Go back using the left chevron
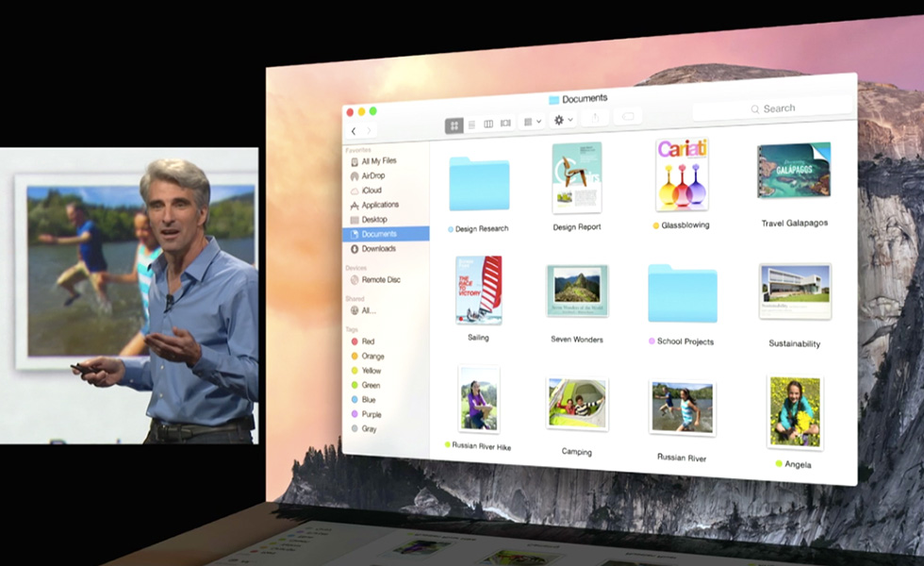Image resolution: width=924 pixels, height=566 pixels. 354,131
